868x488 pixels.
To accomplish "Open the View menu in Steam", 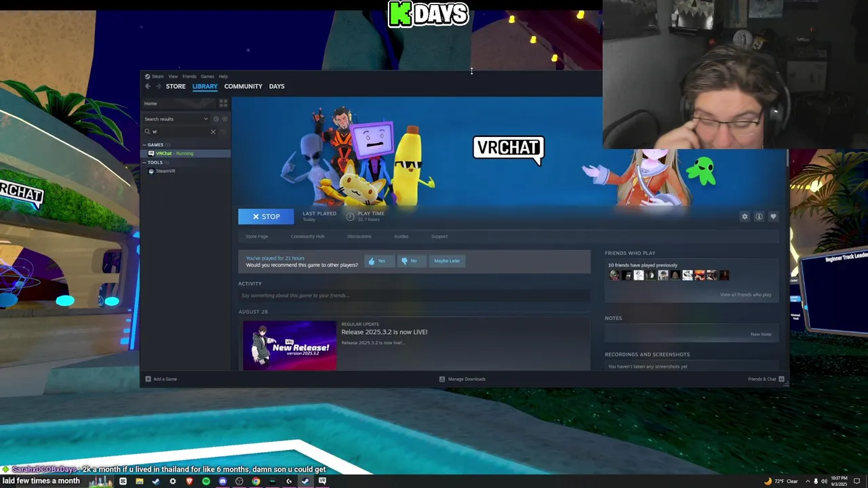I will 173,77.
